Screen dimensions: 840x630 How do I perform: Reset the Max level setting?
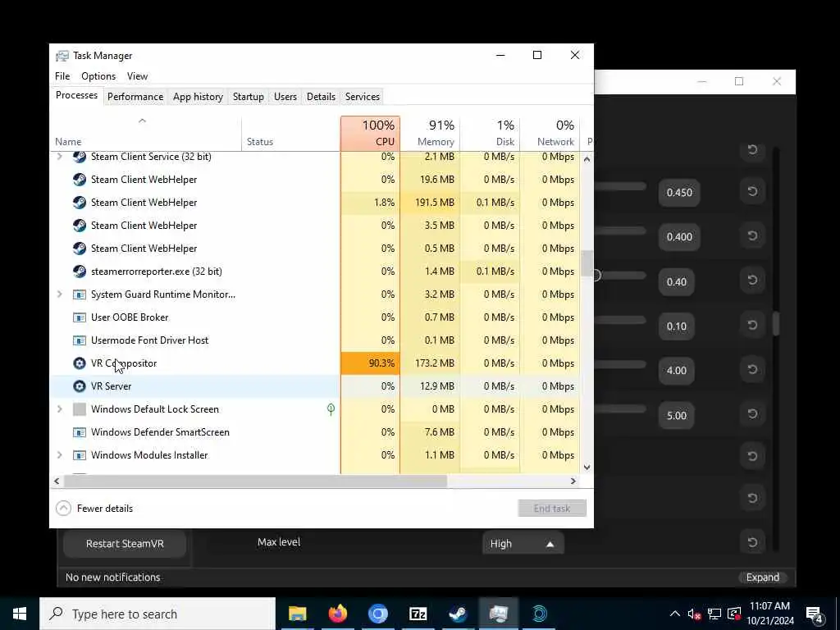pos(752,543)
